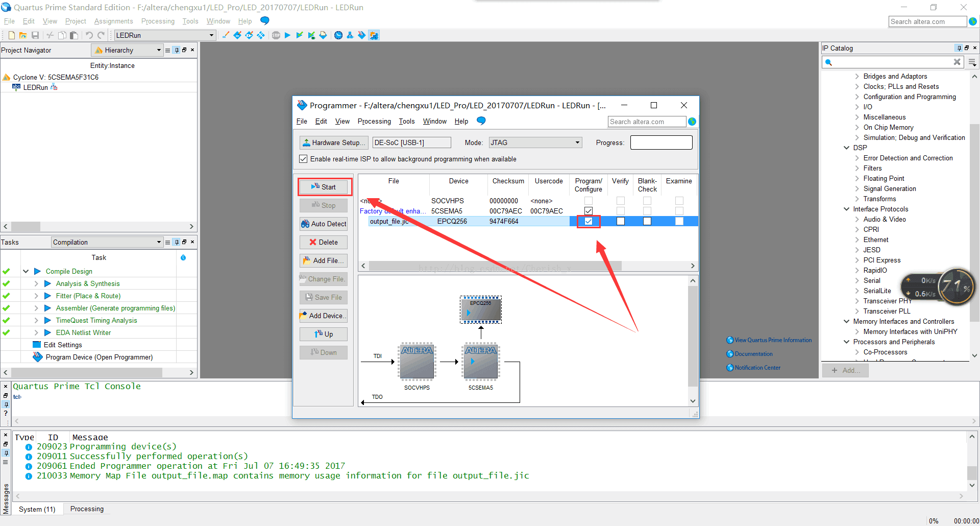
Task: Select Program Device (Open Programmer) task
Action: 99,357
